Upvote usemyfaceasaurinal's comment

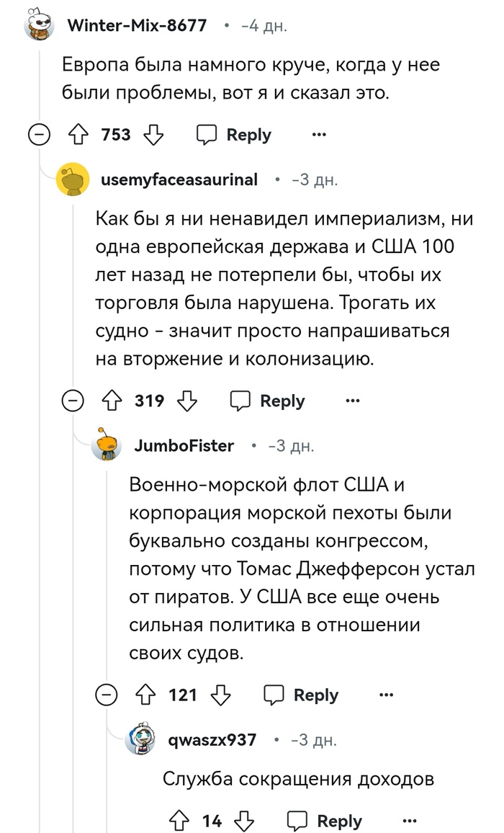tap(111, 401)
